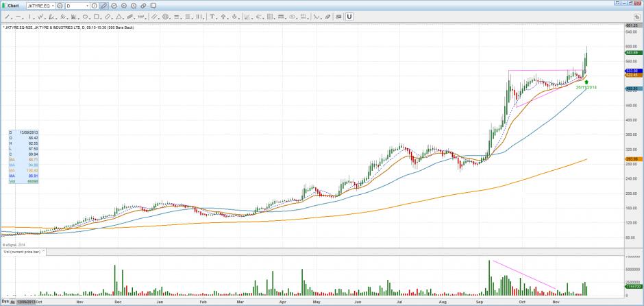The height and width of the screenshot is (306, 644).
Task: Click the 13/09/2013 date field on time axis
Action: pos(25,301)
